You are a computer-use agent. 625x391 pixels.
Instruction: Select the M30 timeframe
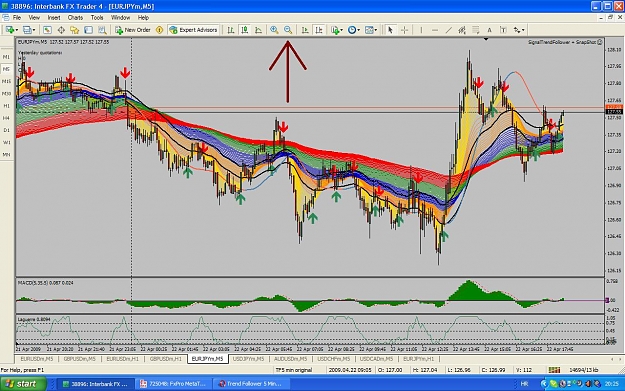pyautogui.click(x=6, y=94)
